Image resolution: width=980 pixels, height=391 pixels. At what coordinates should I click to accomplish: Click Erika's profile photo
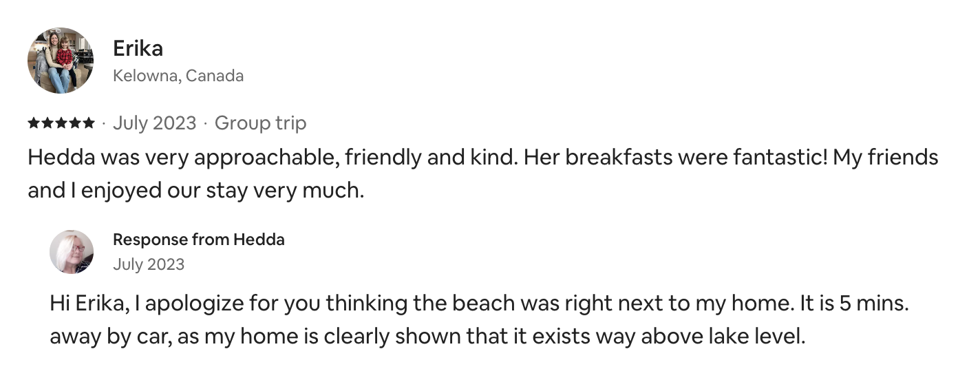tap(61, 61)
